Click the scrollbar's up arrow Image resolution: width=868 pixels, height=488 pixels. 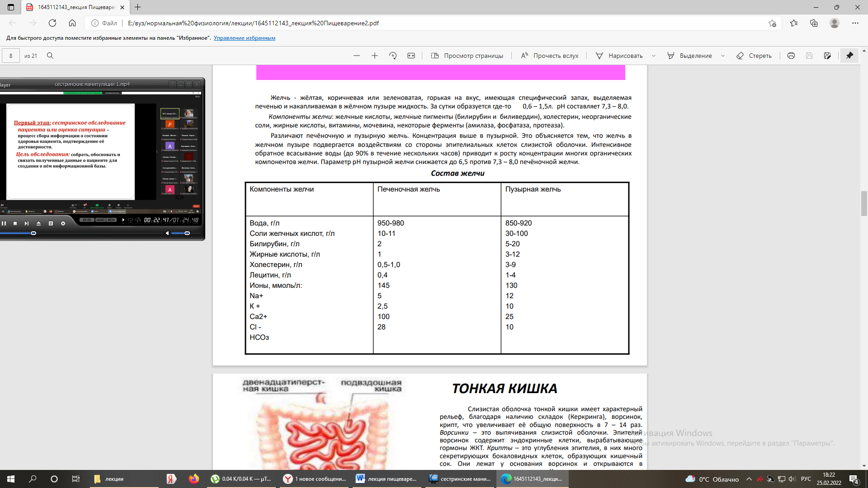coord(864,50)
